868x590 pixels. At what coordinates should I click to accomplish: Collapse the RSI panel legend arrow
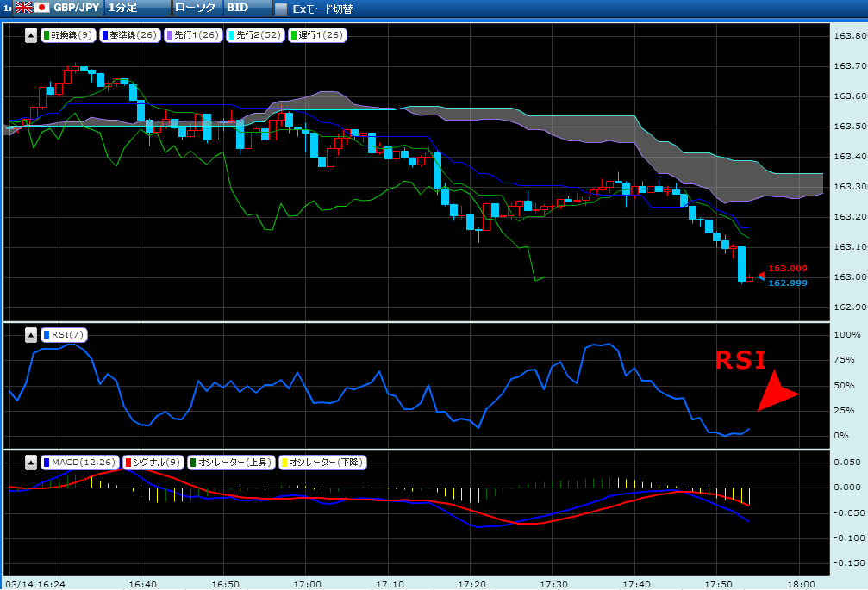[31, 335]
